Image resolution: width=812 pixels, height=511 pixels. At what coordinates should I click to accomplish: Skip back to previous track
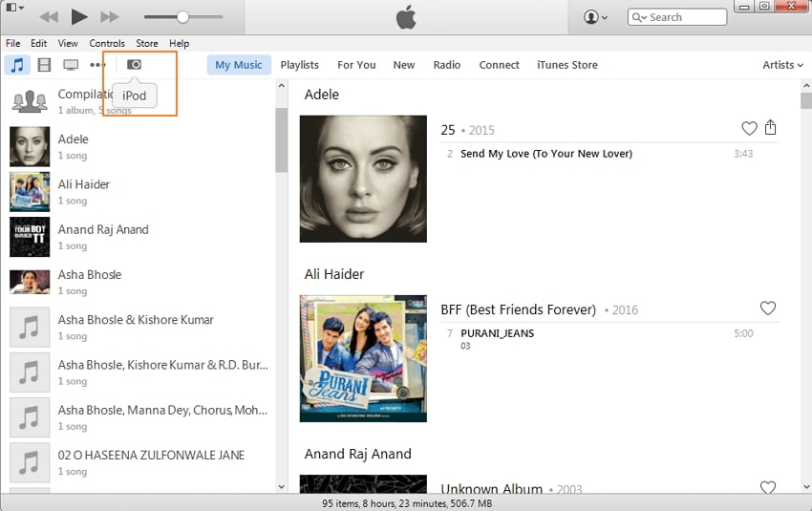click(49, 17)
